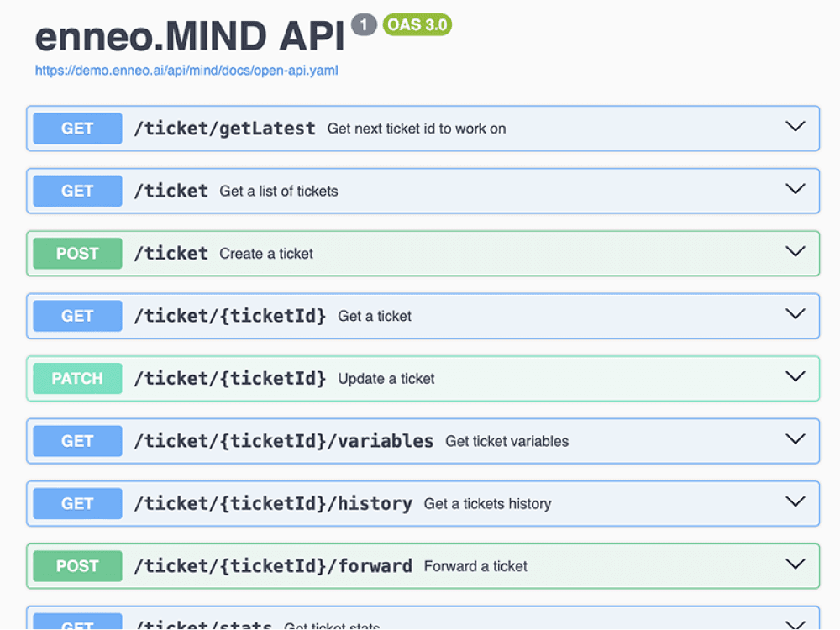The image size is (840, 630).
Task: Click the POST badge for Forward a ticket
Action: click(77, 566)
